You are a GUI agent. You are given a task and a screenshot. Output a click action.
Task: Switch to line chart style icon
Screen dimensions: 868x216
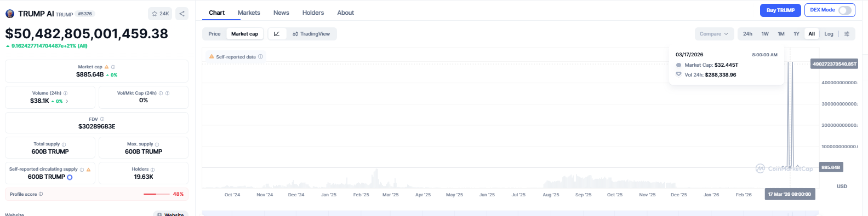[x=277, y=34]
